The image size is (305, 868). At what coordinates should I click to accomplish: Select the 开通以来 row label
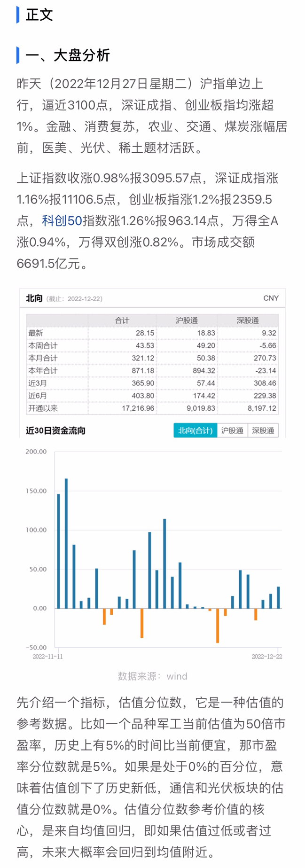(x=43, y=408)
